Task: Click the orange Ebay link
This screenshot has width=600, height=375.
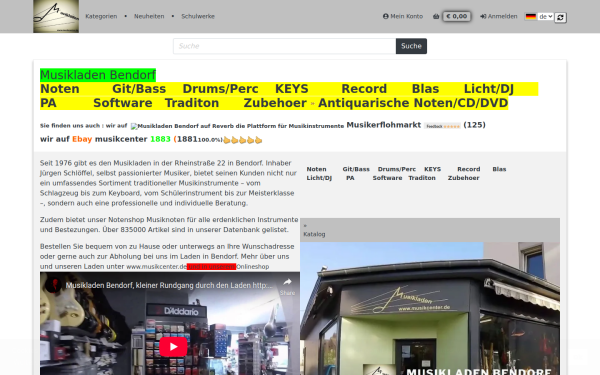Action: (82, 139)
